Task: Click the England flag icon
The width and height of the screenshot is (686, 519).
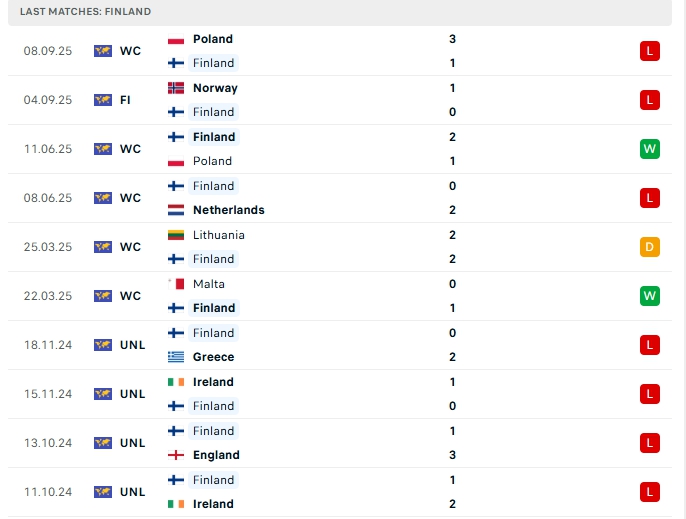Action: point(176,455)
